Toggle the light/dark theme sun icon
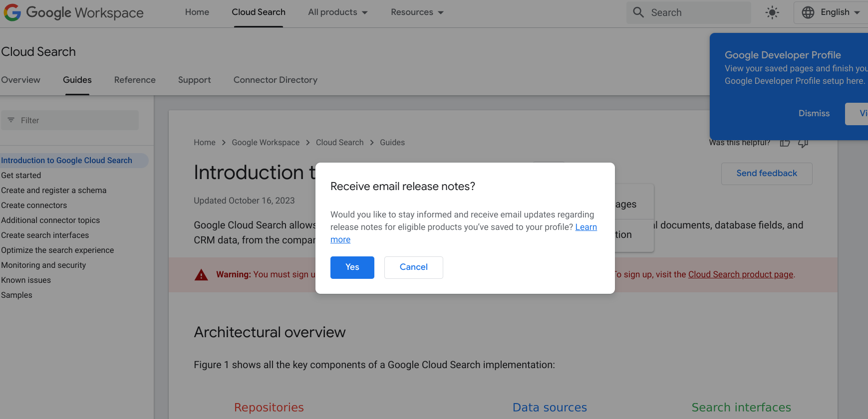The width and height of the screenshot is (868, 419). point(772,12)
